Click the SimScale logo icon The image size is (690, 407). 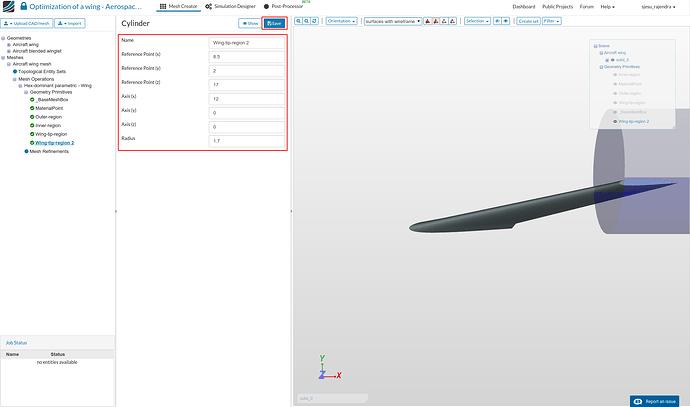coord(8,6)
